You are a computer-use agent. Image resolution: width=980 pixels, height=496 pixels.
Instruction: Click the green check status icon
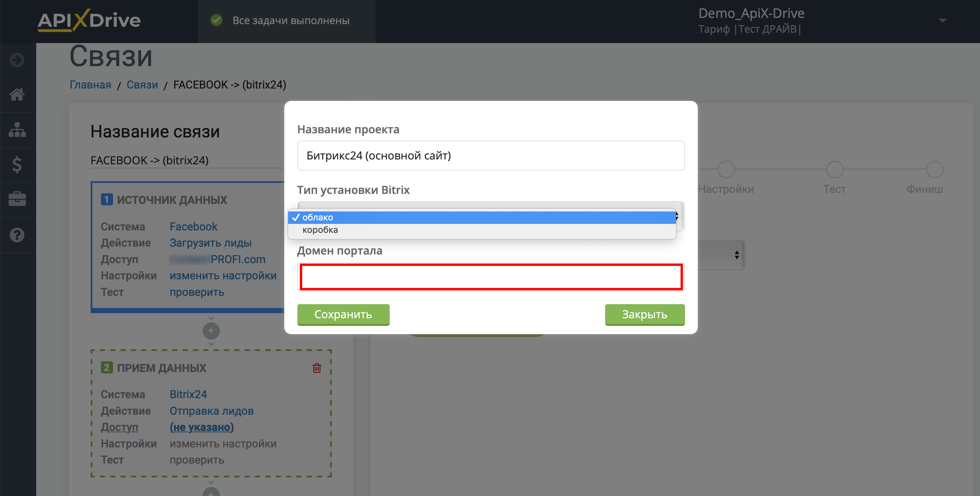pyautogui.click(x=216, y=20)
